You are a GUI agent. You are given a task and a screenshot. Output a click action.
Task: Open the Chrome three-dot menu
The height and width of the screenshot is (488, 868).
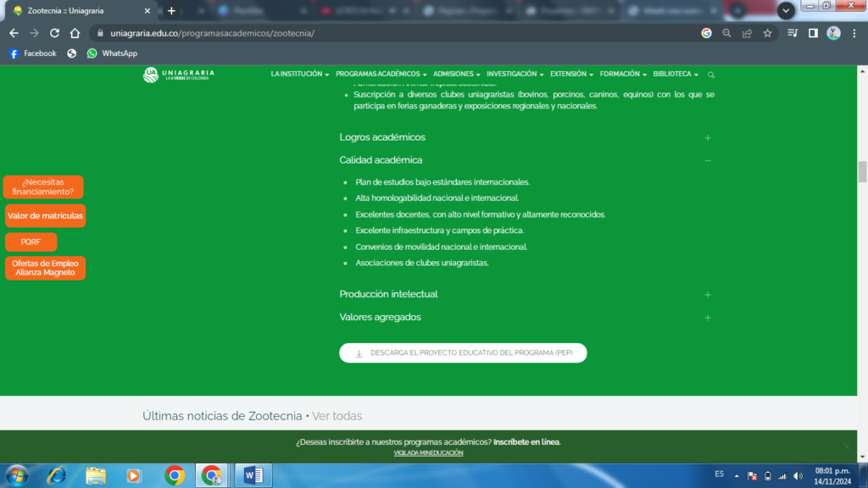coord(854,33)
